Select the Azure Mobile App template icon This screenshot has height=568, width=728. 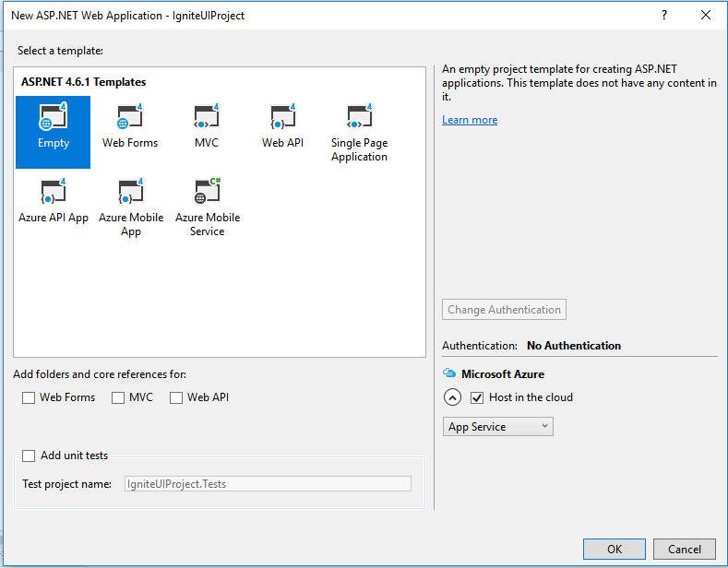click(130, 193)
